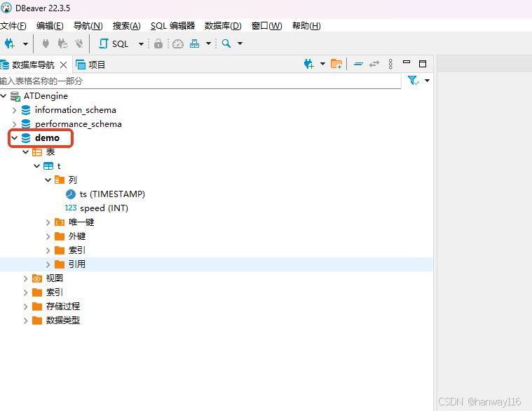Expand the 存储过程 folder

[x=25, y=306]
